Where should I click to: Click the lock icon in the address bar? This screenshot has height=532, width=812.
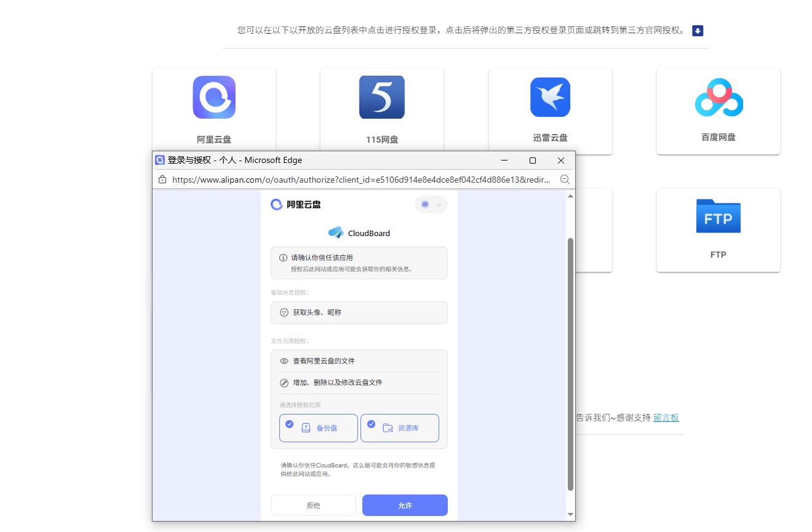coord(162,179)
